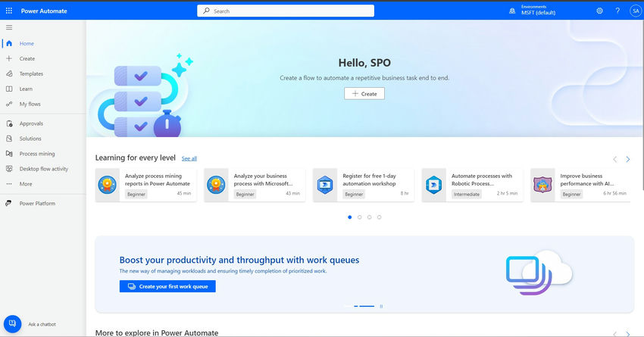The height and width of the screenshot is (337, 644).
Task: Click 8 hr duration on automation workshop card
Action: point(405,193)
